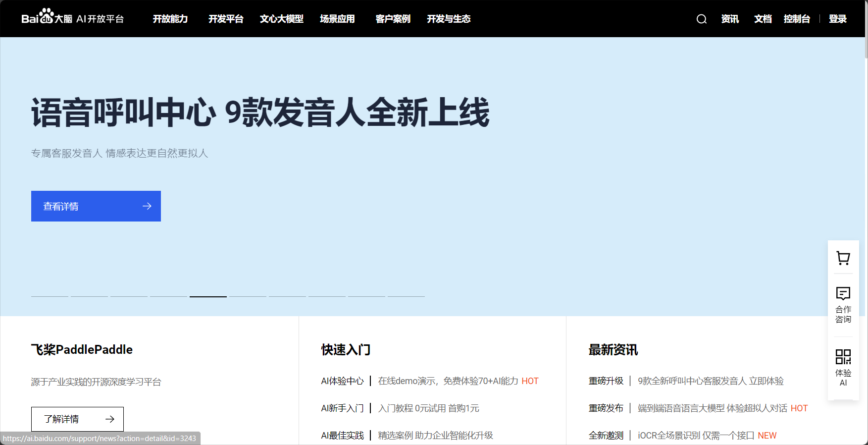Select the third carousel slide indicator
The width and height of the screenshot is (868, 445).
point(129,296)
